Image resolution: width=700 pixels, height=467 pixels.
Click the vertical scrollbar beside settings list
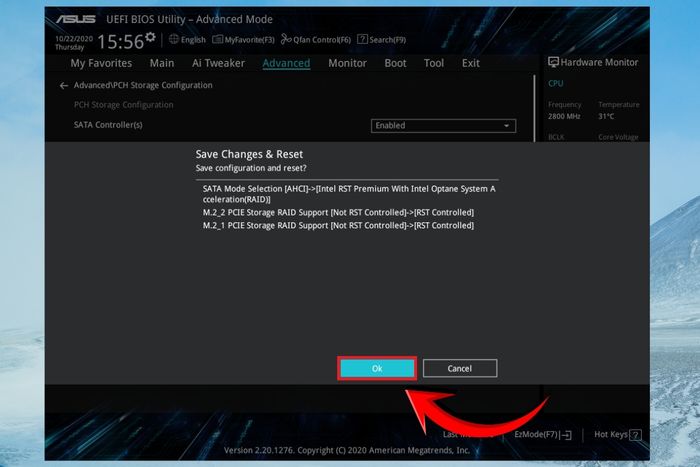coord(534,108)
